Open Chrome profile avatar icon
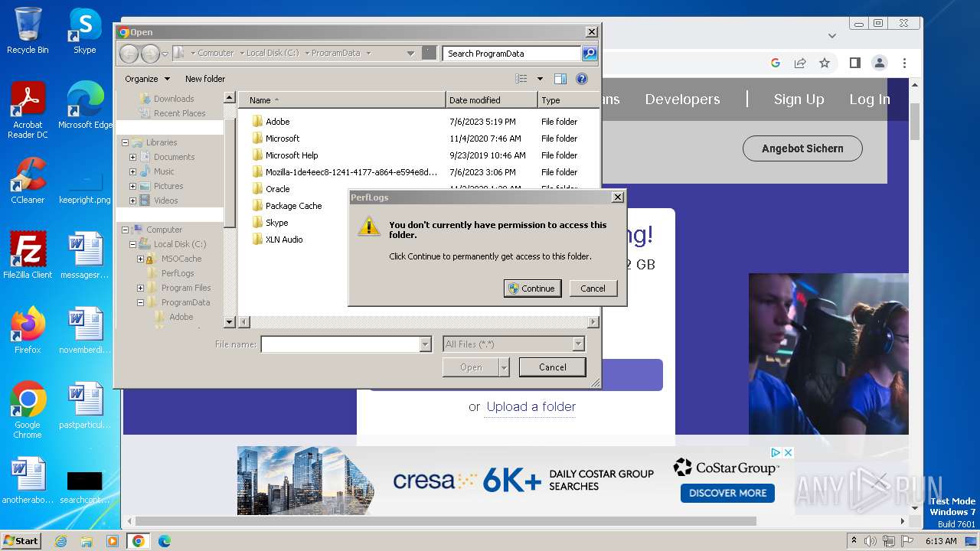 click(x=880, y=63)
